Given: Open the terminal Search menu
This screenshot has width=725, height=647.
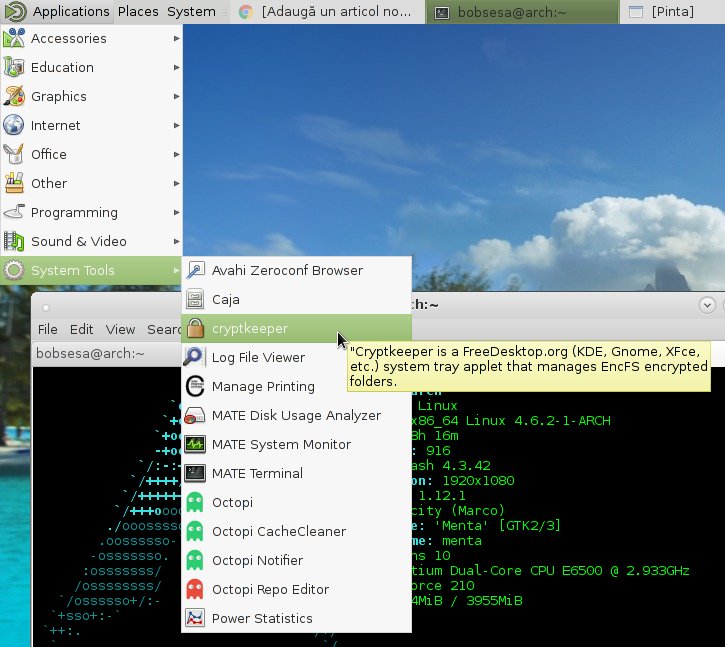Looking at the screenshot, I should click(x=164, y=329).
